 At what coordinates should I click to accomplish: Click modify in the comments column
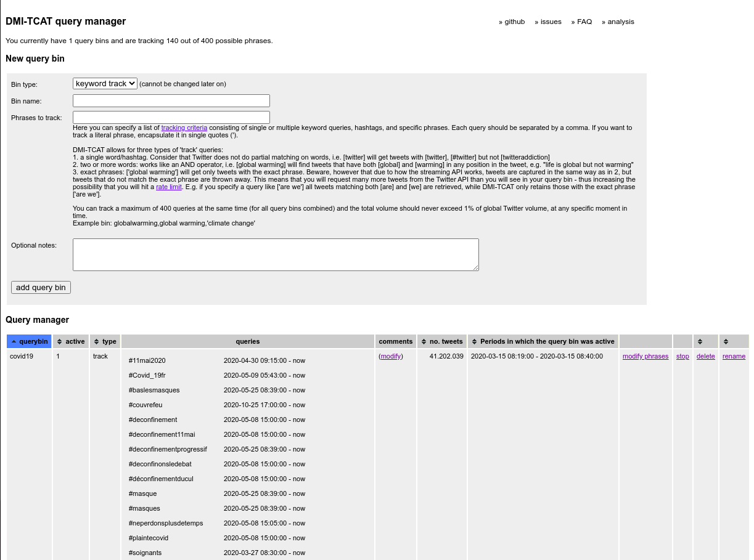(x=391, y=356)
